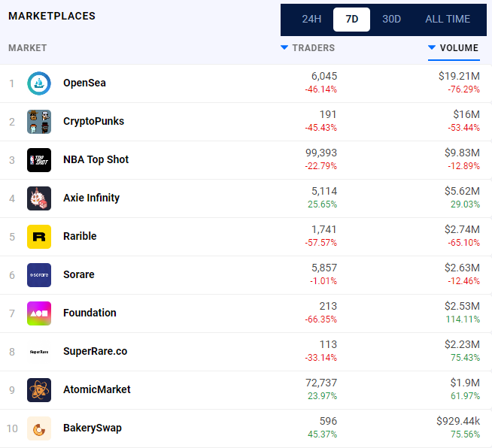Click AtomicMarket's 72,737 traders value
The height and width of the screenshot is (448, 492).
(321, 383)
